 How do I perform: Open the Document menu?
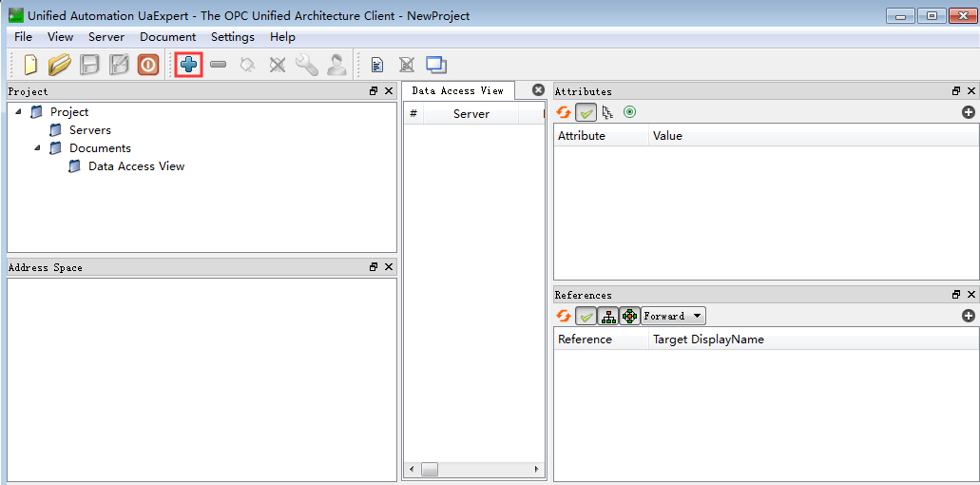167,37
